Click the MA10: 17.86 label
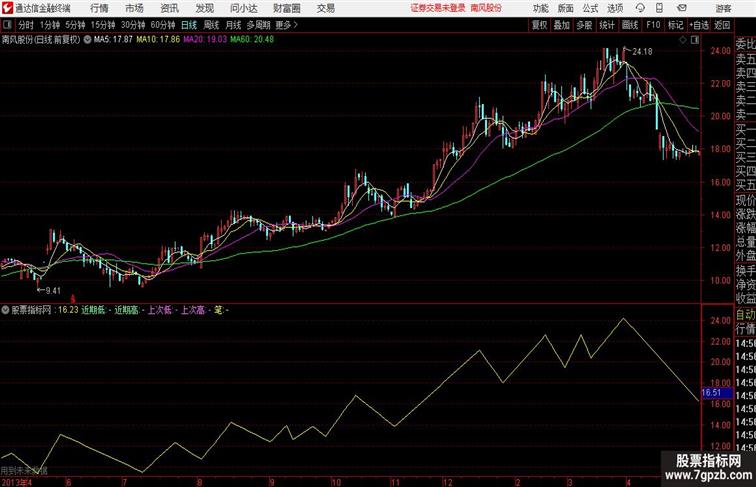The image size is (756, 487). [158, 40]
